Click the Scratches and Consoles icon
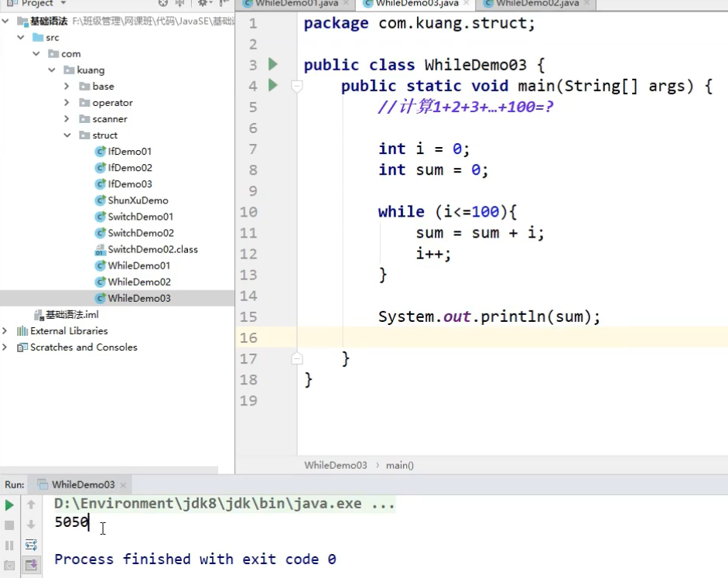 tap(22, 347)
